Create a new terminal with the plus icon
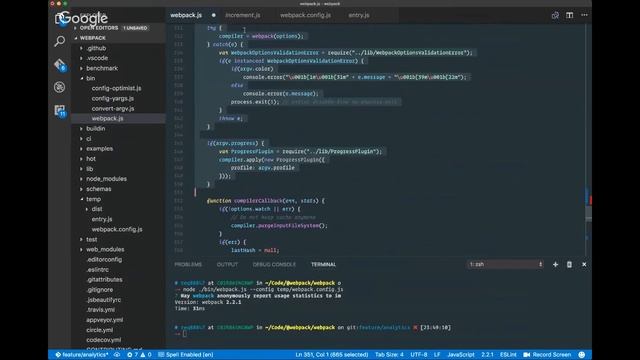The image size is (640, 360). [556, 264]
